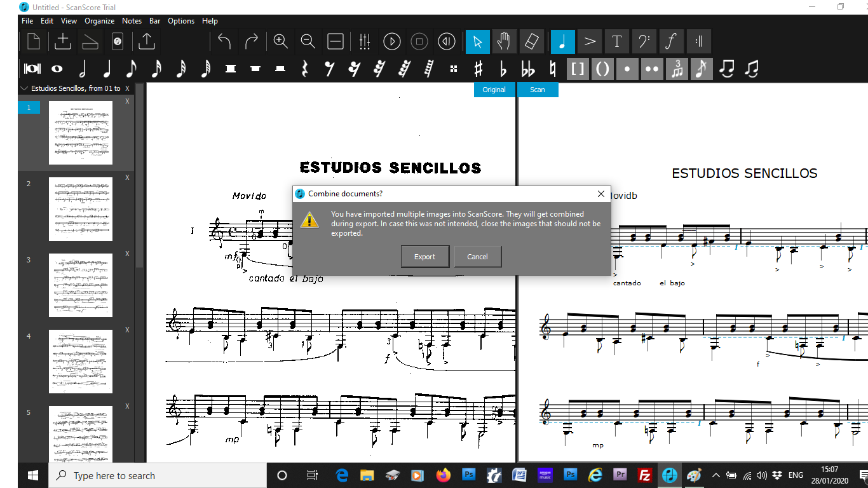
Task: Select the repeat barline tool
Action: tap(698, 42)
